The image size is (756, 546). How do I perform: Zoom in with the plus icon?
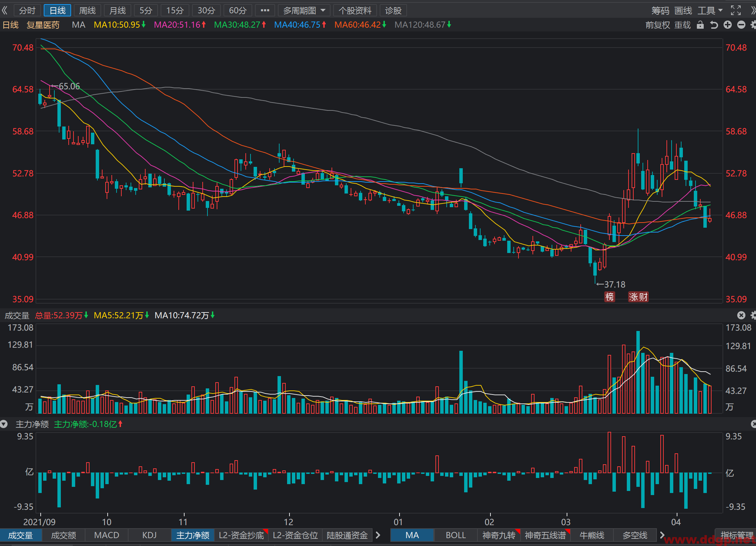[x=728, y=25]
